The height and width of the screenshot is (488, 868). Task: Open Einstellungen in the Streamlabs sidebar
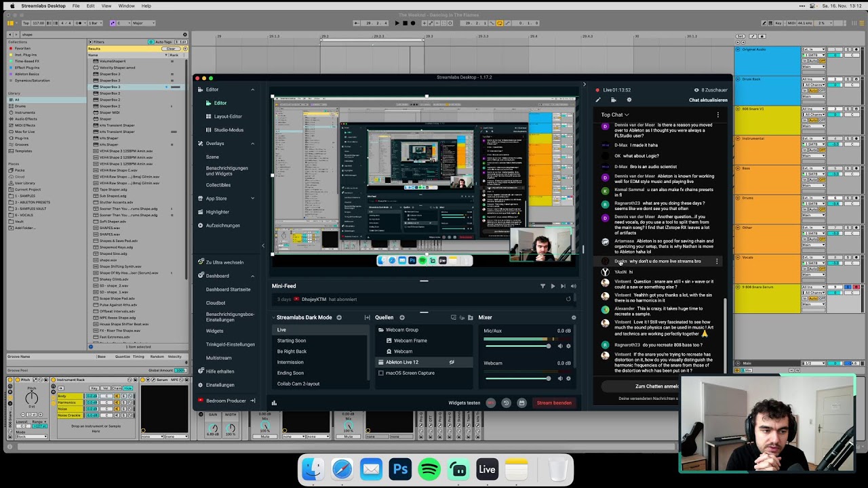point(220,385)
